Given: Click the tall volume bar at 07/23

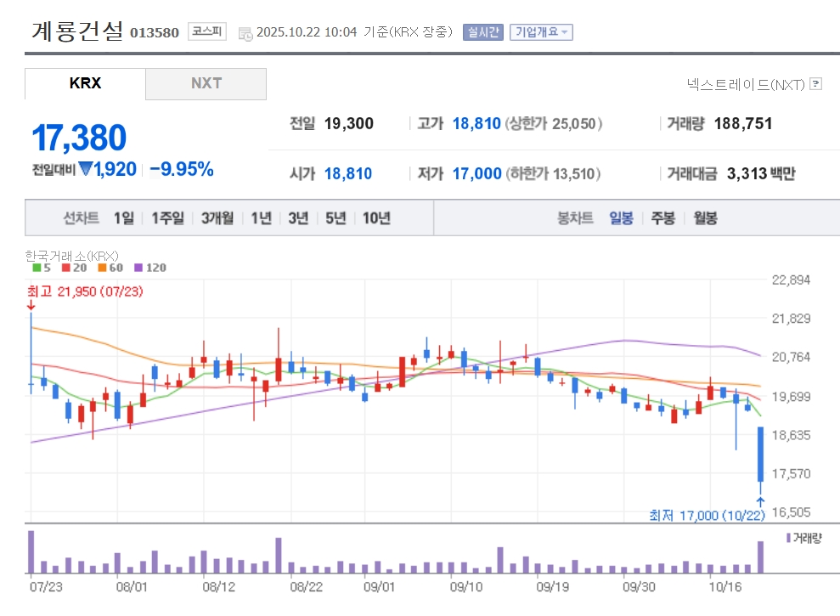Looking at the screenshot, I should coord(31,551).
